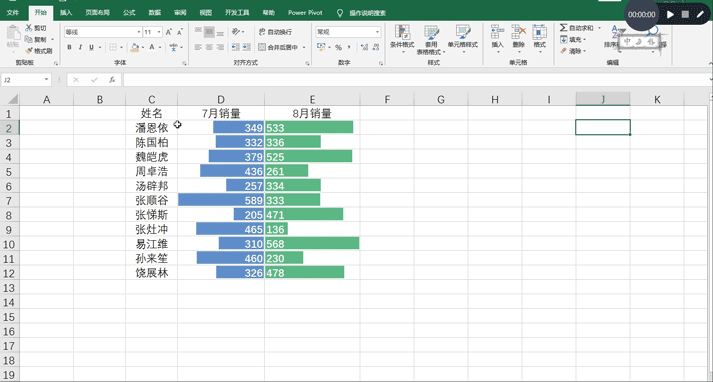The width and height of the screenshot is (713, 382).
Task: Decrease font size with the smaller A
Action: pos(180,32)
